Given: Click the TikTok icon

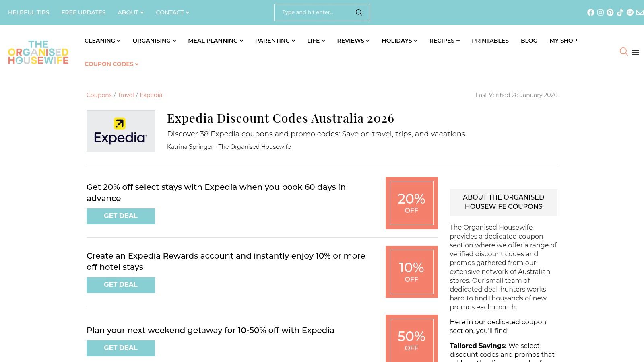Looking at the screenshot, I should 620,12.
